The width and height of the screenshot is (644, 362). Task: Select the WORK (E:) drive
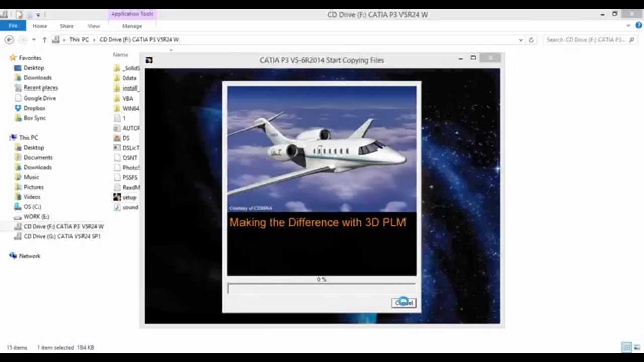tap(36, 217)
